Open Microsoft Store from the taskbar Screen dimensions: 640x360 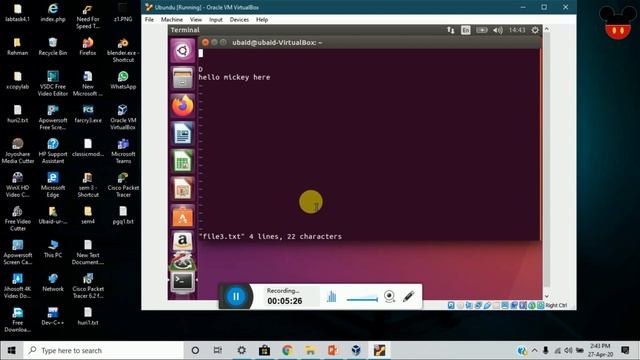pos(264,350)
